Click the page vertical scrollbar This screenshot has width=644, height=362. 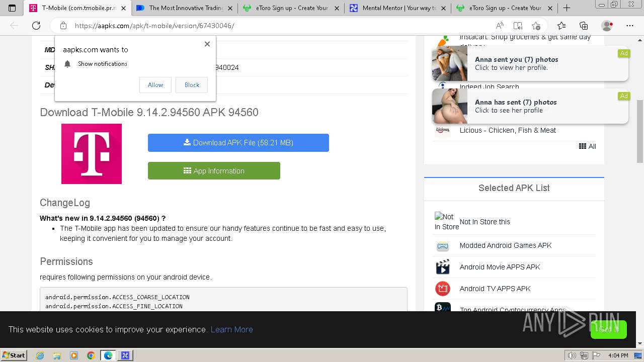[640, 131]
